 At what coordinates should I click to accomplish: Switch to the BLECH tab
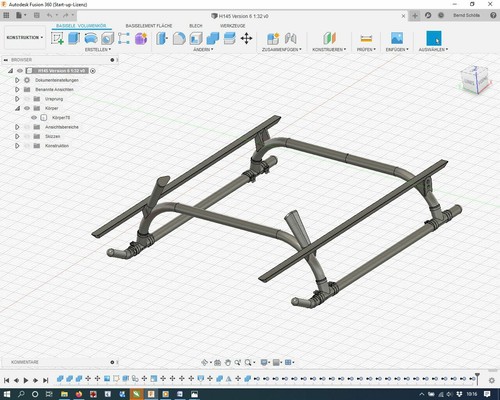click(x=196, y=26)
